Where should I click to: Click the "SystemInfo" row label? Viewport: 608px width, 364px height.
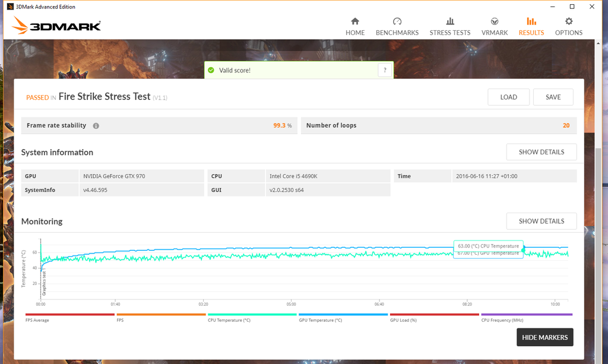[x=40, y=190]
